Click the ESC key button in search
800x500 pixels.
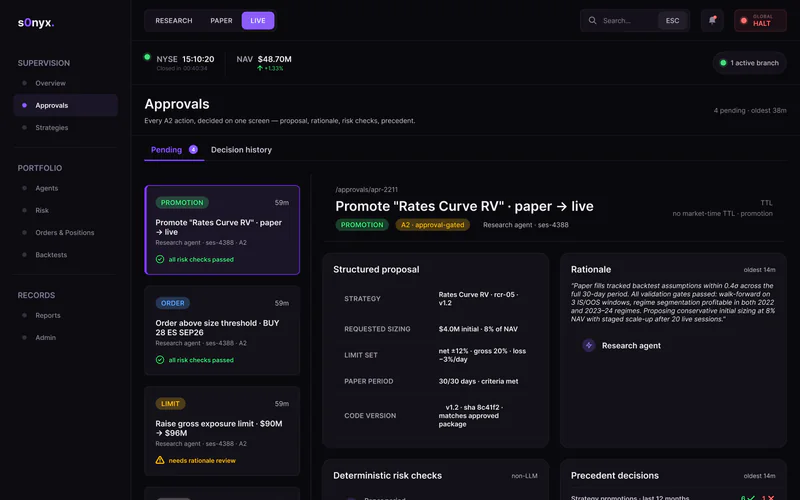point(672,20)
